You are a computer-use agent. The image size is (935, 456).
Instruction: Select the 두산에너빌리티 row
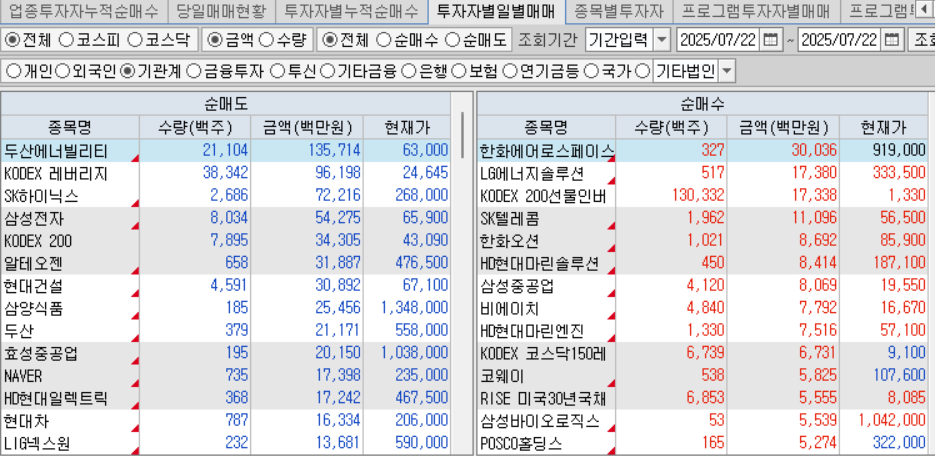[225, 151]
